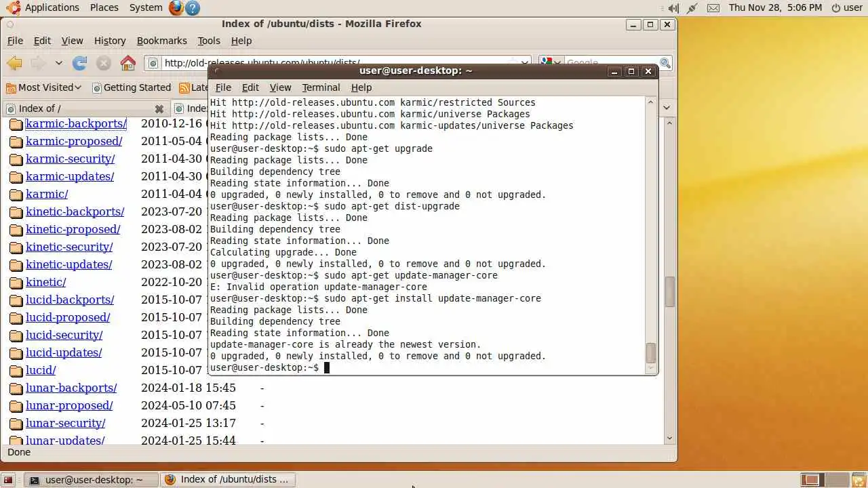This screenshot has height=488, width=868.
Task: Open Most Visited bookmarks dropdown
Action: (x=43, y=87)
